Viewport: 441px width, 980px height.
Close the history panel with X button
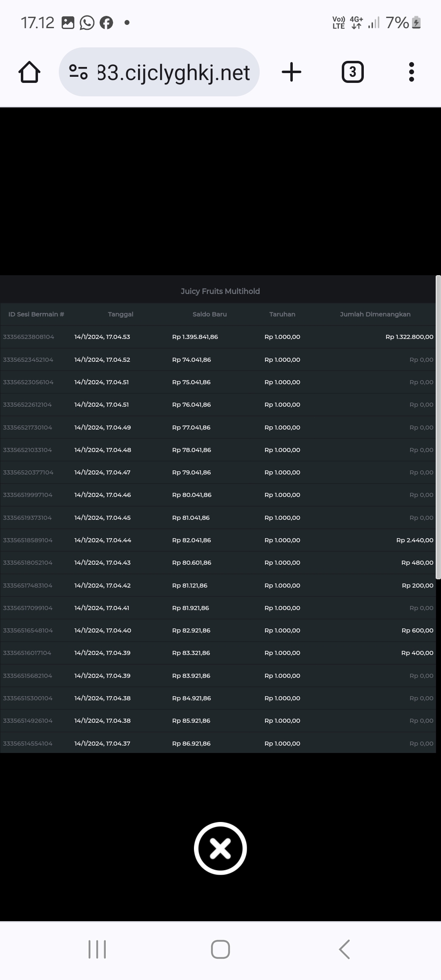(220, 848)
